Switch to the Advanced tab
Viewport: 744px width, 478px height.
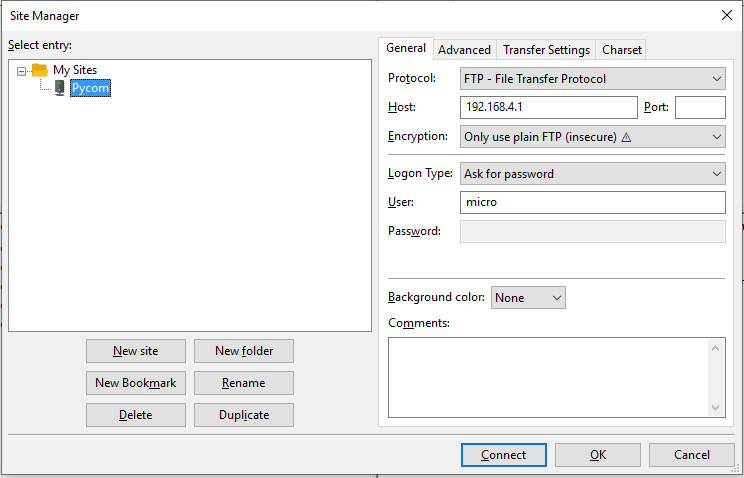464,49
